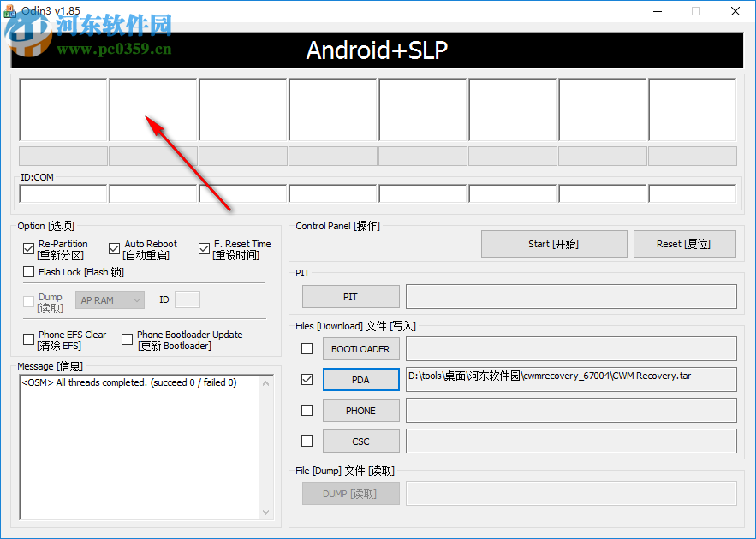Disable the Auto Reboot option
Screen dimensions: 756x539
pyautogui.click(x=114, y=248)
